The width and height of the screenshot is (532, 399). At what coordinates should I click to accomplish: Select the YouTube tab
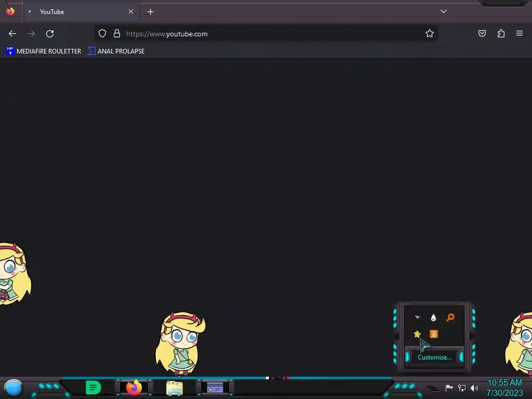82,12
